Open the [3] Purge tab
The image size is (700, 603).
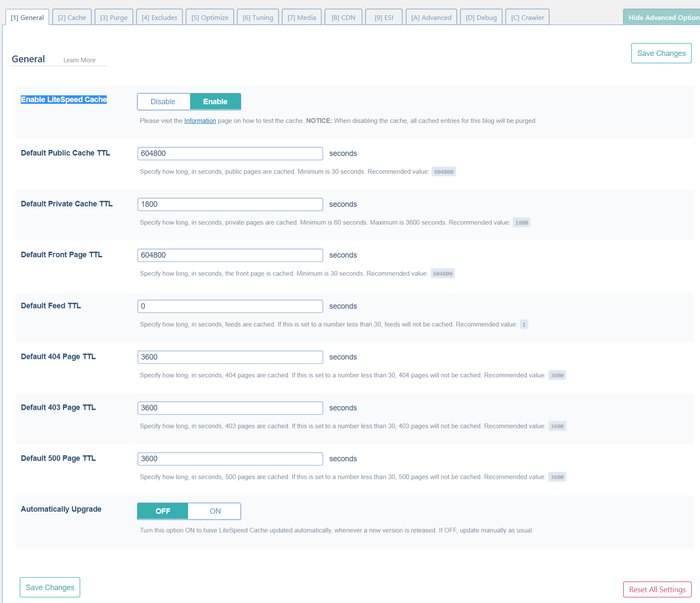tap(113, 17)
